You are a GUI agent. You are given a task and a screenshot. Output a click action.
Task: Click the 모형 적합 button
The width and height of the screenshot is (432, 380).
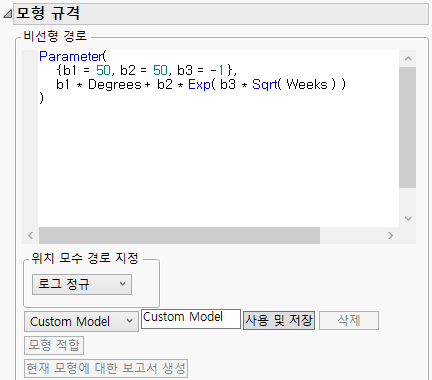click(x=54, y=345)
